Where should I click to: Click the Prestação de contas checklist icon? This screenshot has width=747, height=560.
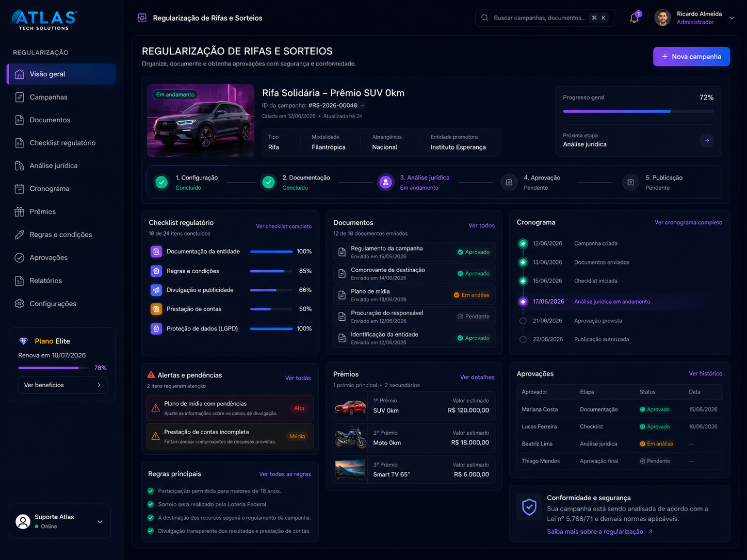click(156, 309)
